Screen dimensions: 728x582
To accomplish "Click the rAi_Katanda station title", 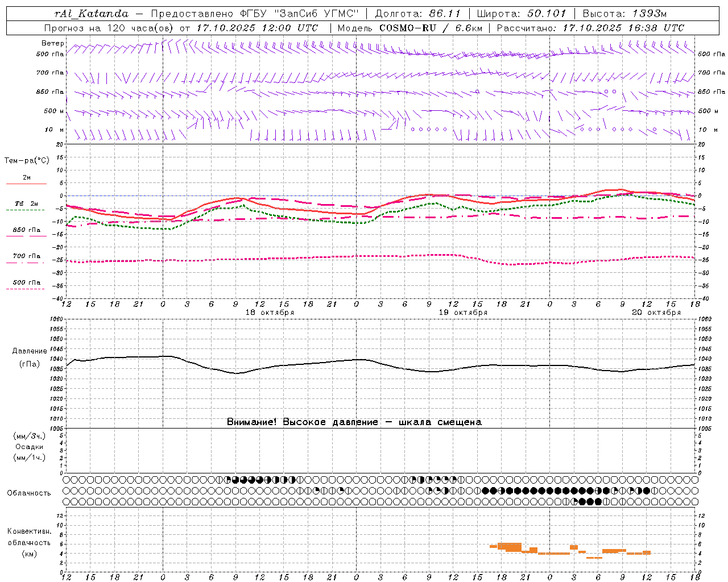I will coord(92,14).
